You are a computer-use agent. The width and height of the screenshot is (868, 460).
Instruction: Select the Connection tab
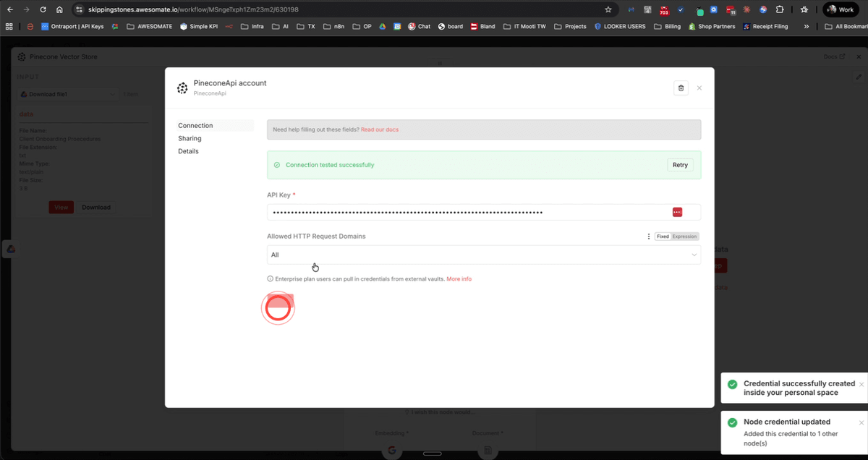pos(195,125)
